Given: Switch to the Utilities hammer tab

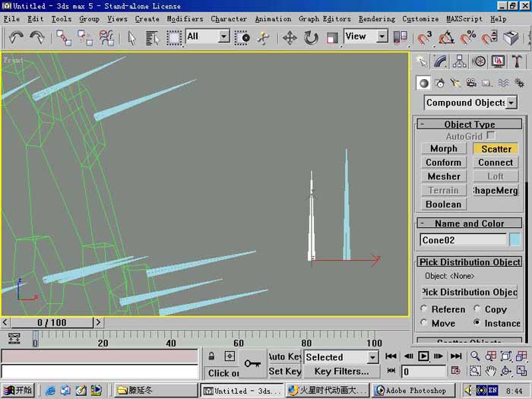Looking at the screenshot, I should click(x=516, y=62).
